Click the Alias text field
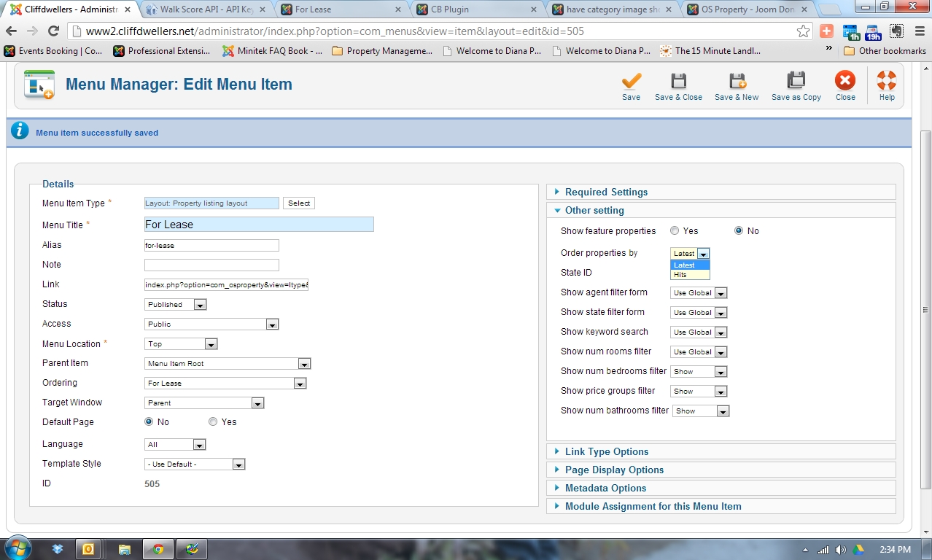 pos(211,246)
